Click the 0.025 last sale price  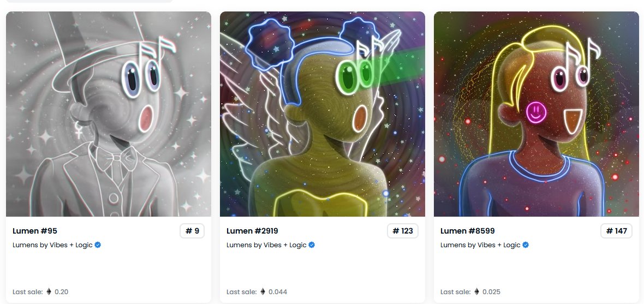click(492, 292)
